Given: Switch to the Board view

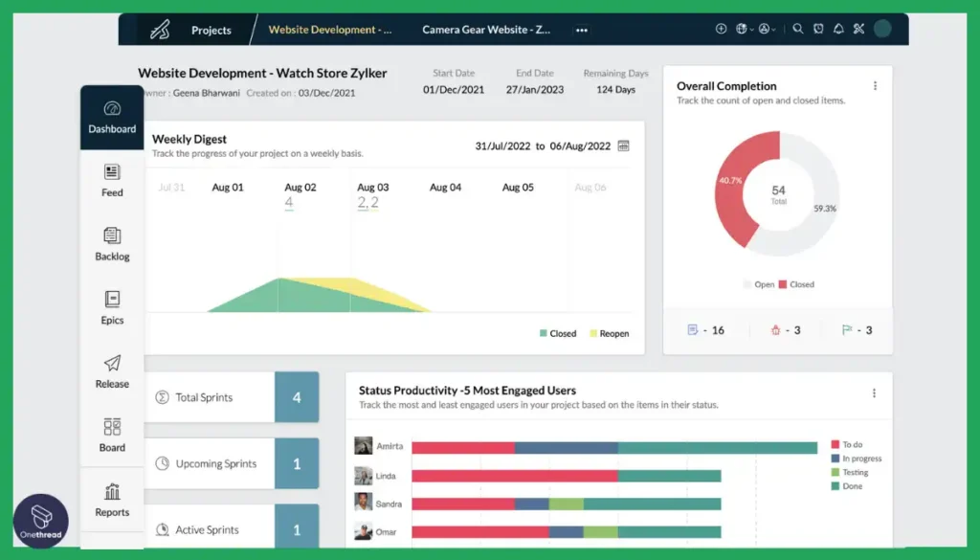Looking at the screenshot, I should 112,436.
